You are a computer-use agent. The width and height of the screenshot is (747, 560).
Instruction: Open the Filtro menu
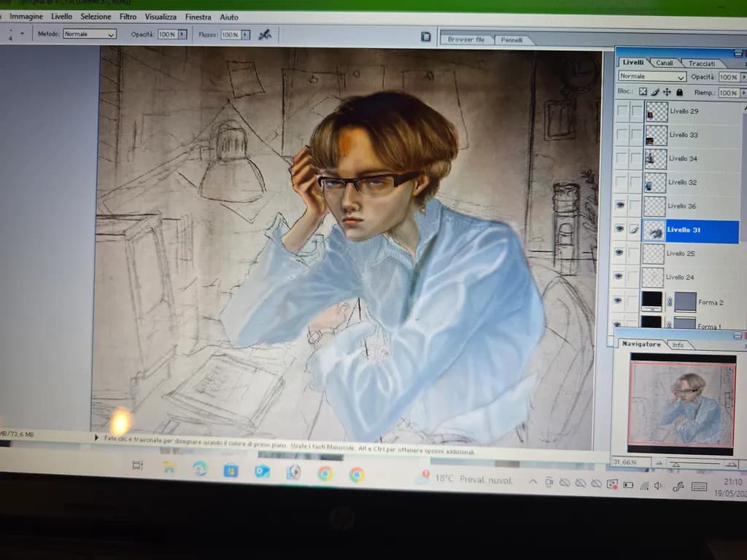pyautogui.click(x=128, y=17)
